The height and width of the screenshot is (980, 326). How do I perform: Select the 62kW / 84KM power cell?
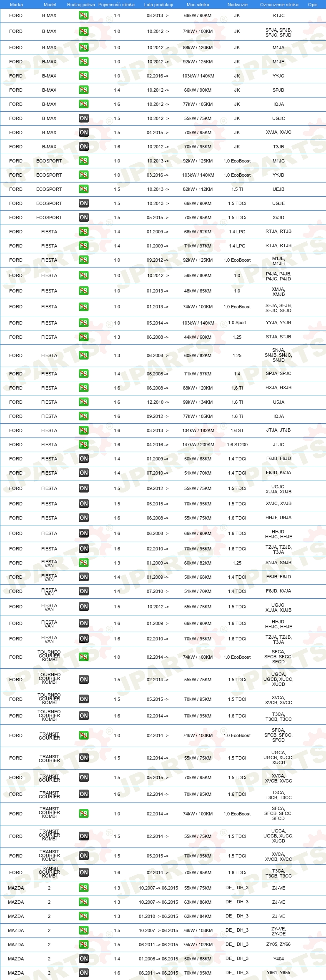[x=198, y=916]
